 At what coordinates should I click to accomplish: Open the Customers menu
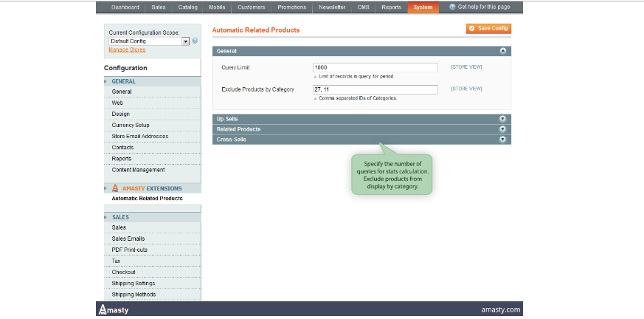252,7
